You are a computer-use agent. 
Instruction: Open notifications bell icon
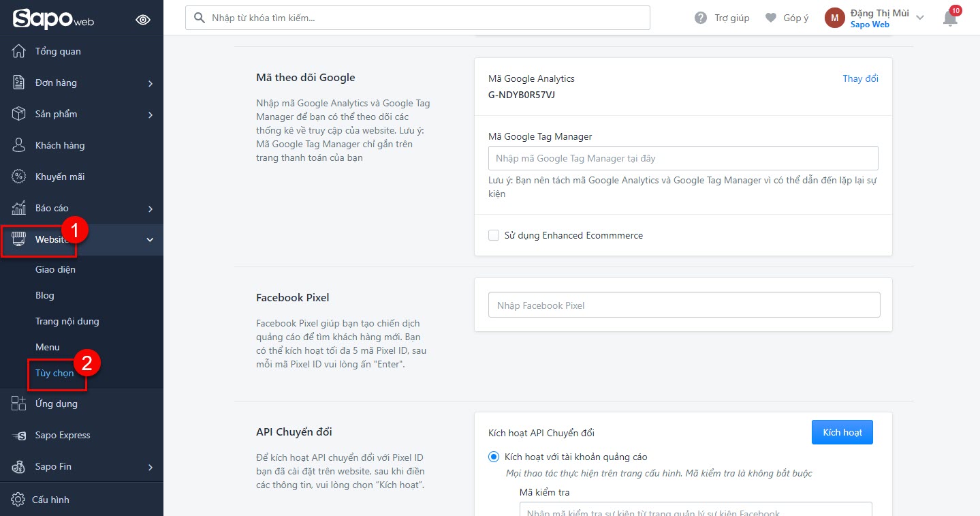pyautogui.click(x=950, y=18)
